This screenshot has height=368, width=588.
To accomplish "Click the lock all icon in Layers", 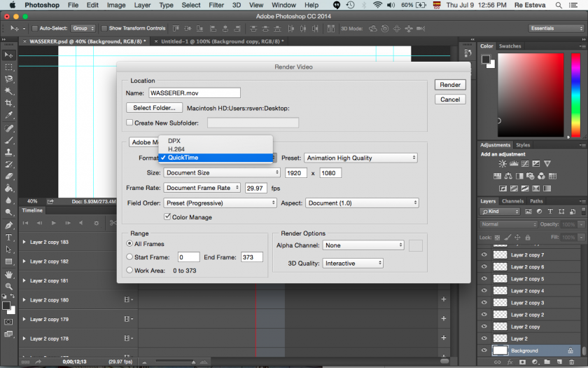I will click(x=528, y=238).
